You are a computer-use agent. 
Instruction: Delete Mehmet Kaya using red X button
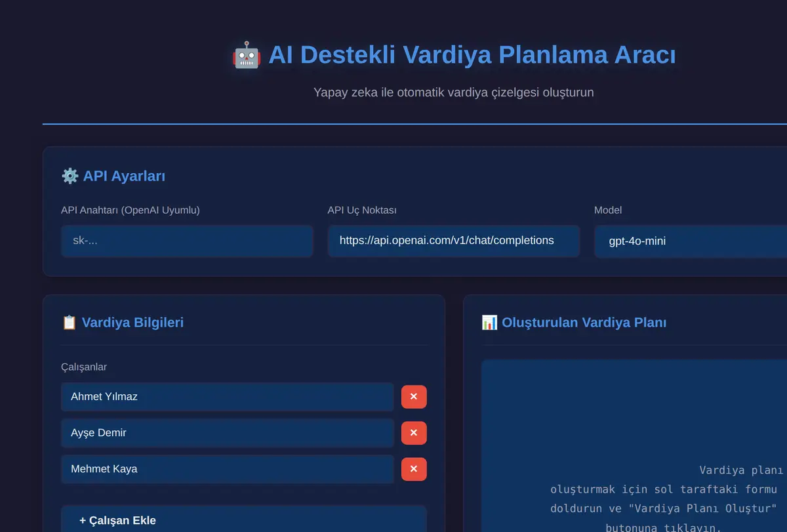pyautogui.click(x=414, y=469)
